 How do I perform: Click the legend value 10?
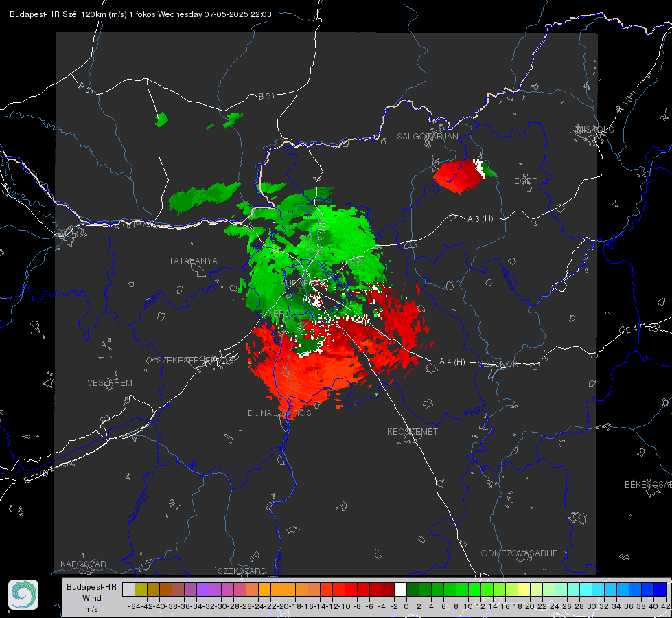[x=467, y=606]
